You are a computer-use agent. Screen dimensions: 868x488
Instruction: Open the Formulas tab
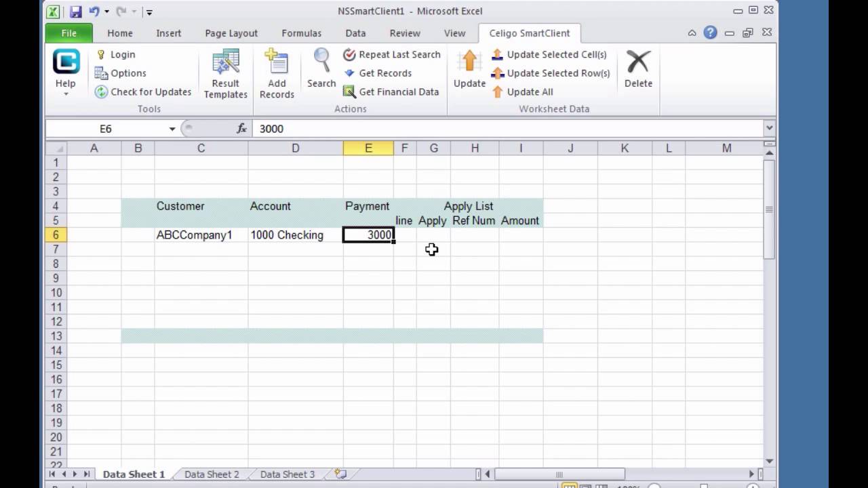(x=302, y=33)
